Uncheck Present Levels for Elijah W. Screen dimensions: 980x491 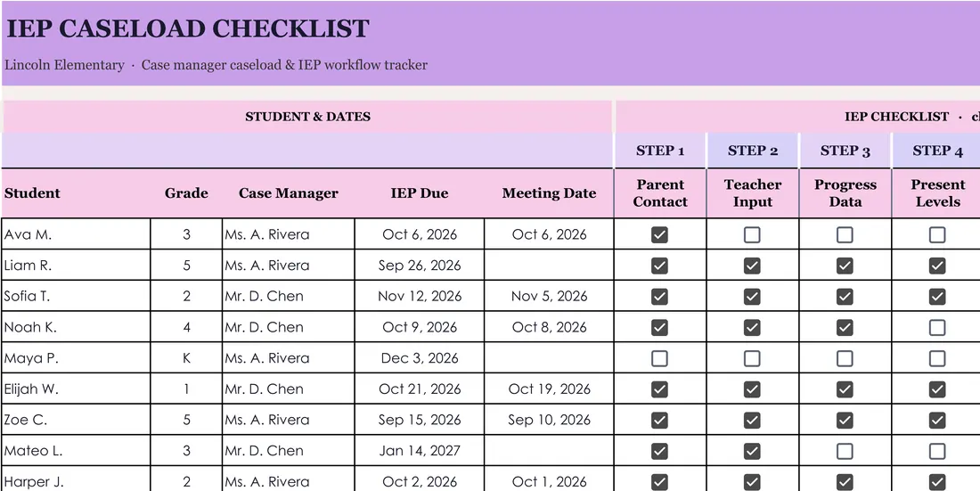coord(937,389)
